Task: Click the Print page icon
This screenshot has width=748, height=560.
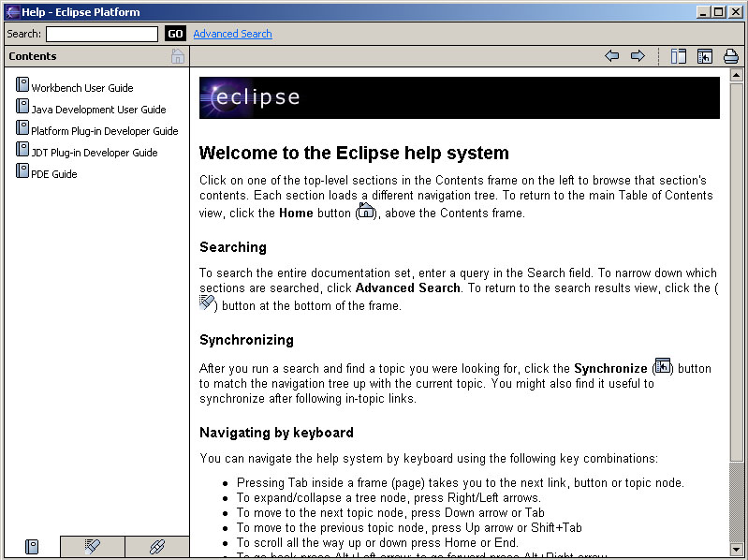Action: pos(731,56)
